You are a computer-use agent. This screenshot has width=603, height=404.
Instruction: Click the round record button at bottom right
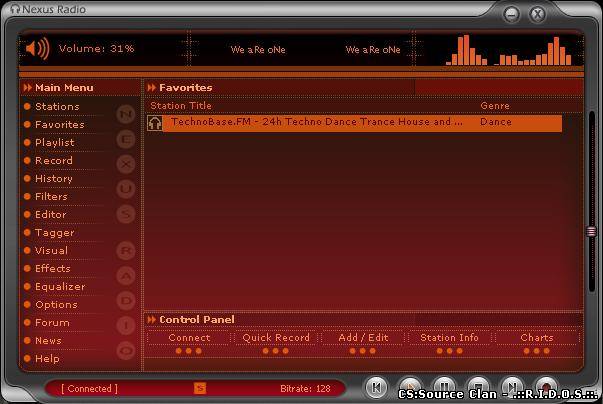546,387
